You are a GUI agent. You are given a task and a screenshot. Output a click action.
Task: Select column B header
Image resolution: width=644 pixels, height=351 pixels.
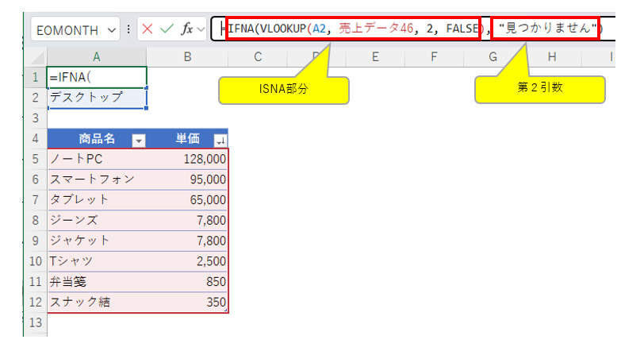coord(187,57)
